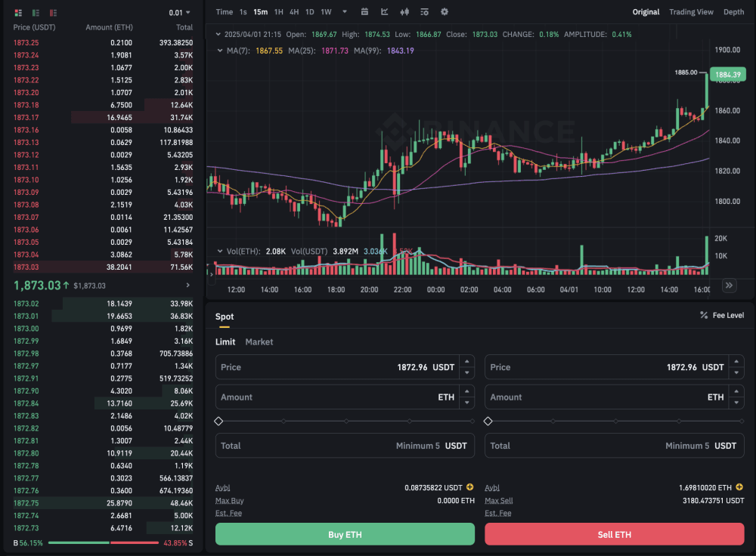The width and height of the screenshot is (756, 556).
Task: Click the scroll-to-latest double arrow on chart
Action: pyautogui.click(x=729, y=285)
